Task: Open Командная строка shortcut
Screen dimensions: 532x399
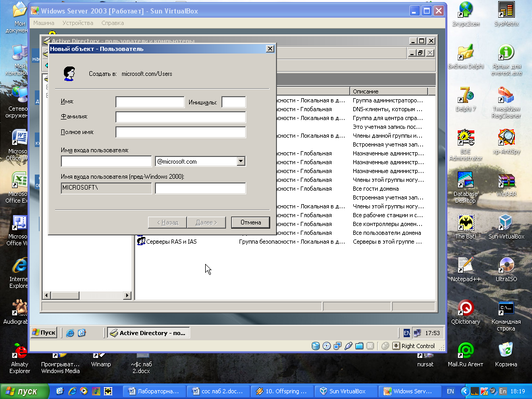Action: pyautogui.click(x=506, y=315)
